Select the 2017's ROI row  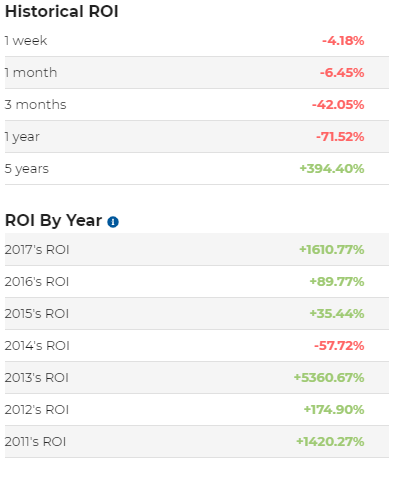[197, 250]
